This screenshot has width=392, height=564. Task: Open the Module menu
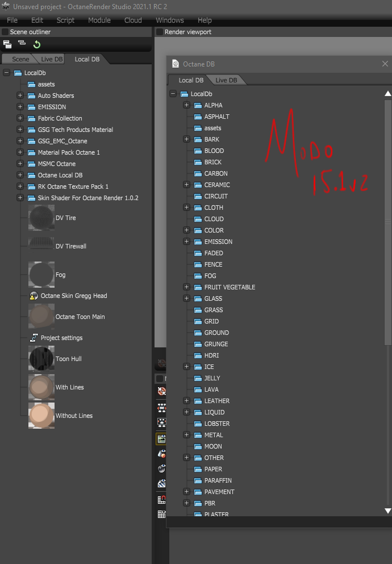(x=99, y=20)
